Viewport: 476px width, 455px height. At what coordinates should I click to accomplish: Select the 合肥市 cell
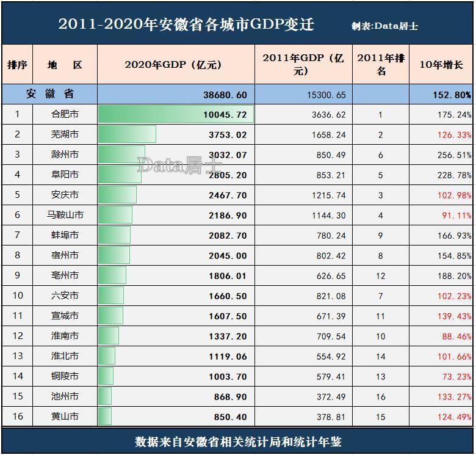click(65, 114)
